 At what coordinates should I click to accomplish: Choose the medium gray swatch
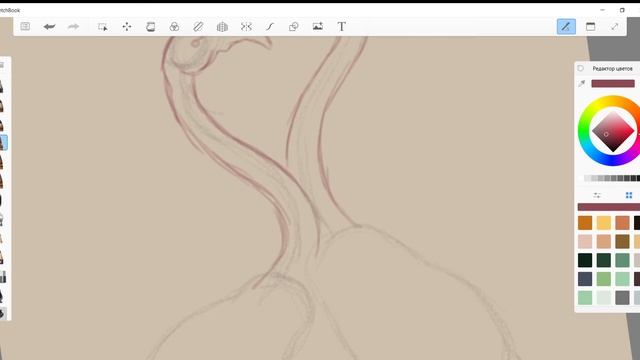(622, 298)
